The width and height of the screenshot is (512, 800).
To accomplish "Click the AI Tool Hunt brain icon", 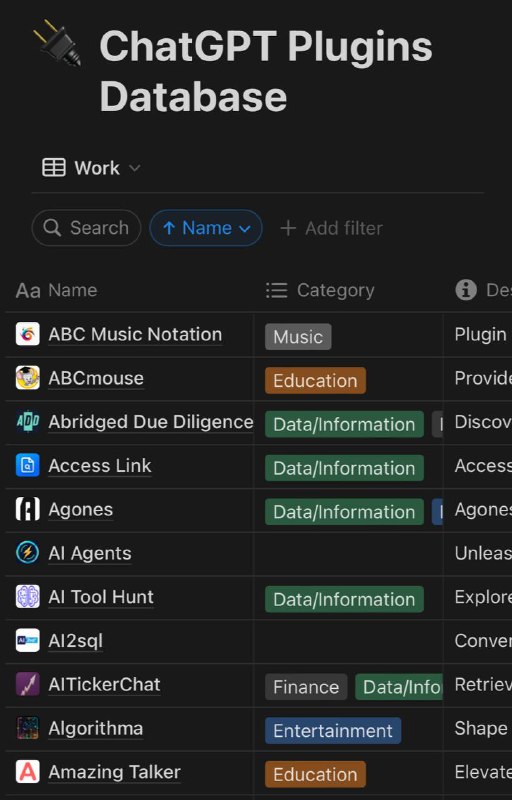I will click(x=28, y=597).
